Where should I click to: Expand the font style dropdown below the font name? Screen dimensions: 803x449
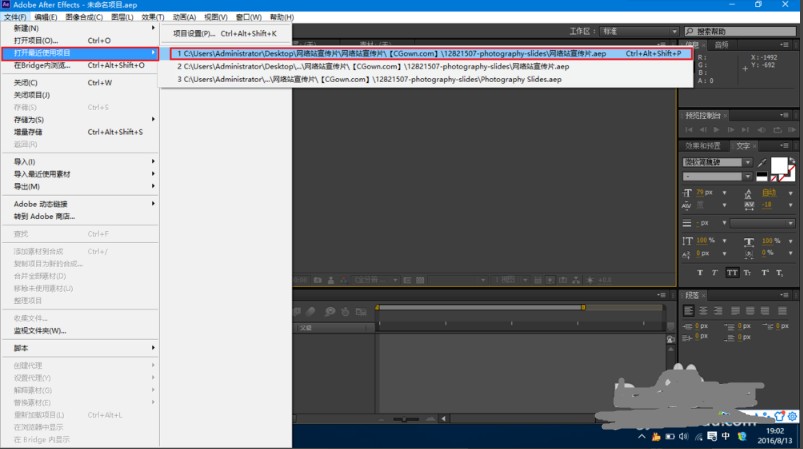coord(716,175)
